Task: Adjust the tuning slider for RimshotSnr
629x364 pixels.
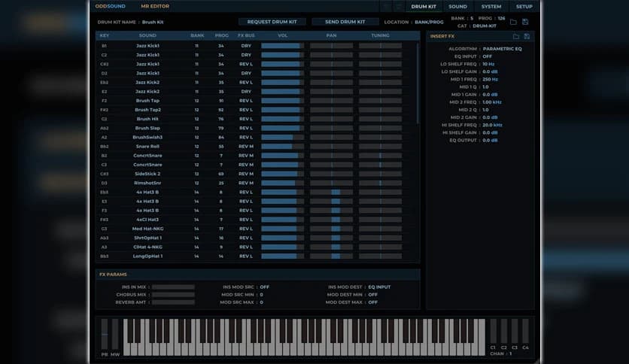Action: (380, 183)
